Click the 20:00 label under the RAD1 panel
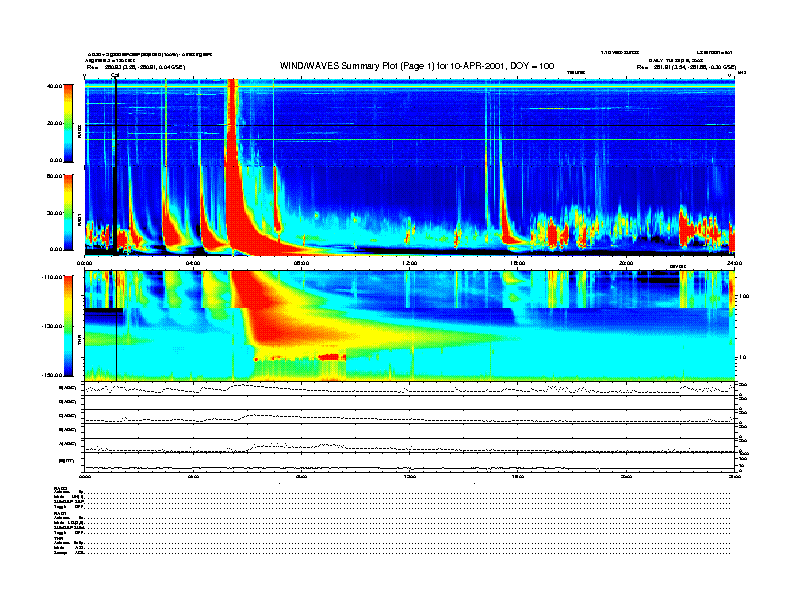This screenshot has height=612, width=792. pyautogui.click(x=626, y=263)
